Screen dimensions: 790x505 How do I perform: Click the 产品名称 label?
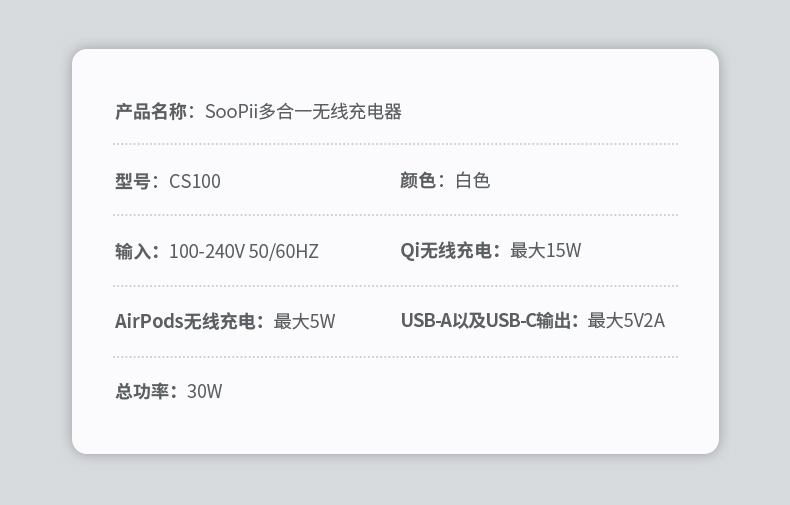coord(150,112)
